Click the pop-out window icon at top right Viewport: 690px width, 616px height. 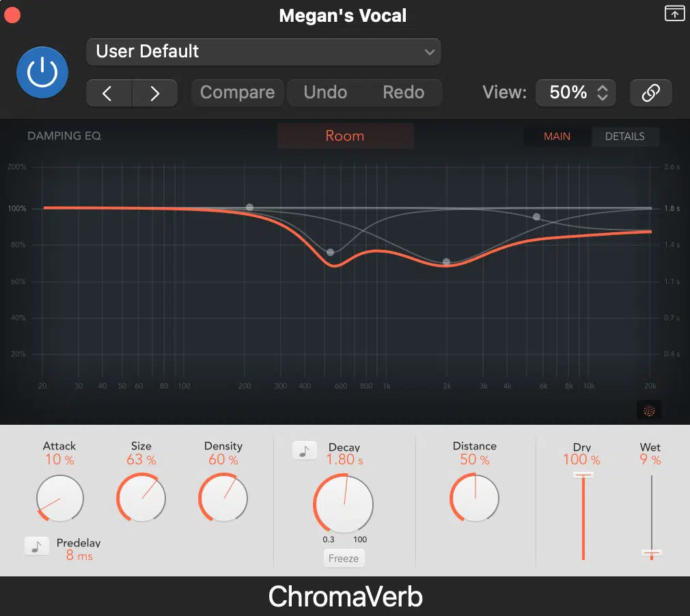pyautogui.click(x=674, y=13)
